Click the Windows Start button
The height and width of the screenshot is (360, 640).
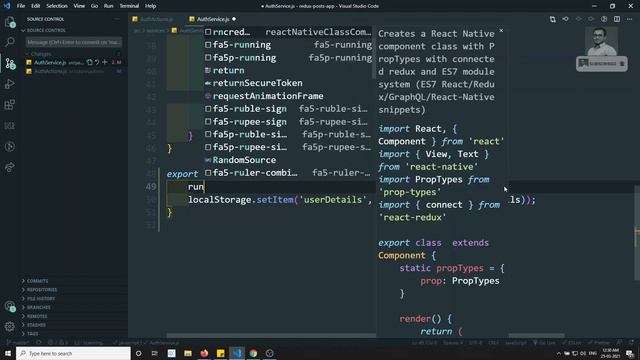pyautogui.click(x=7, y=353)
